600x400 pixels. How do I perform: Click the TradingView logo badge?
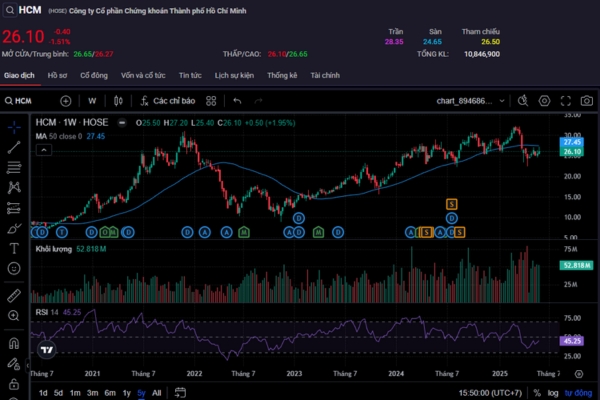point(47,350)
